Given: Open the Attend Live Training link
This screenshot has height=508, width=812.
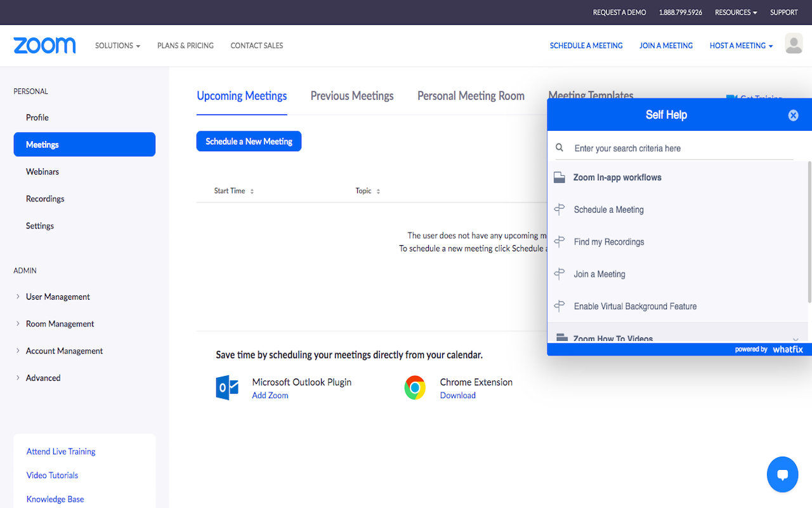Looking at the screenshot, I should pyautogui.click(x=61, y=451).
